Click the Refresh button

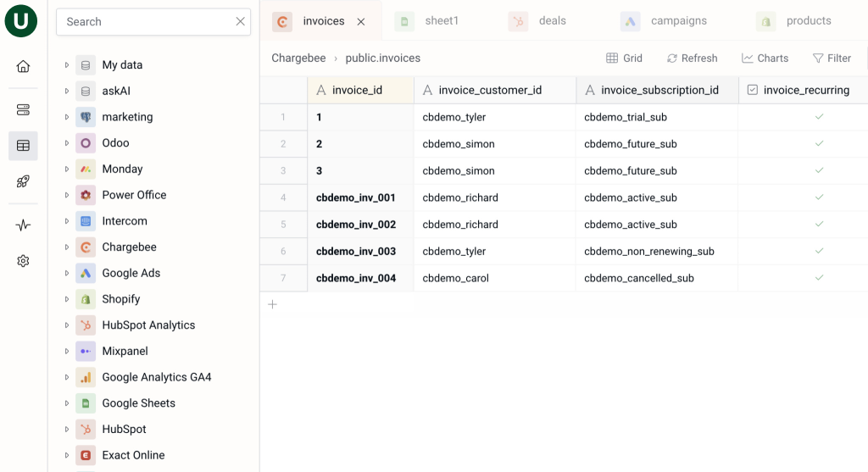click(x=692, y=58)
